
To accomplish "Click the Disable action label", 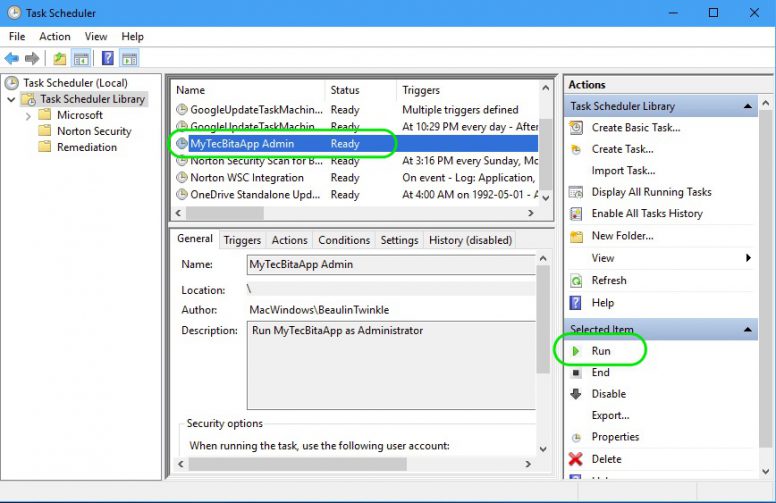I will click(609, 394).
